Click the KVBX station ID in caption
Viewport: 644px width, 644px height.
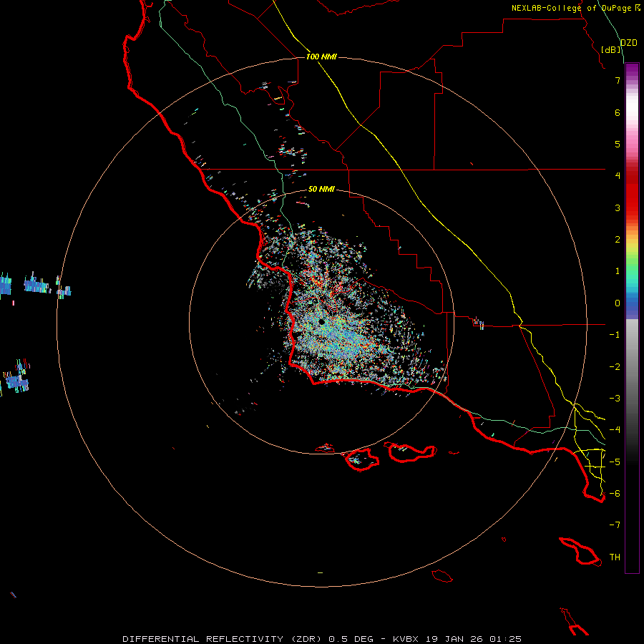tap(406, 639)
